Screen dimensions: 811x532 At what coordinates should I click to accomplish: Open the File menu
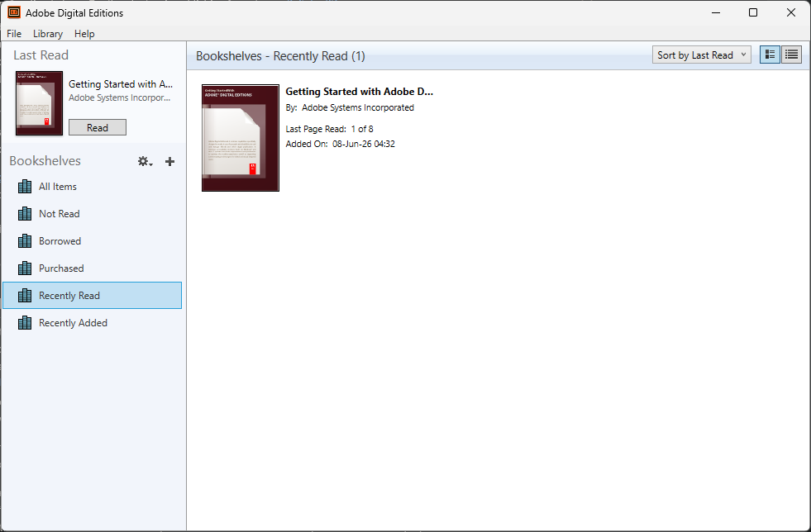click(14, 34)
